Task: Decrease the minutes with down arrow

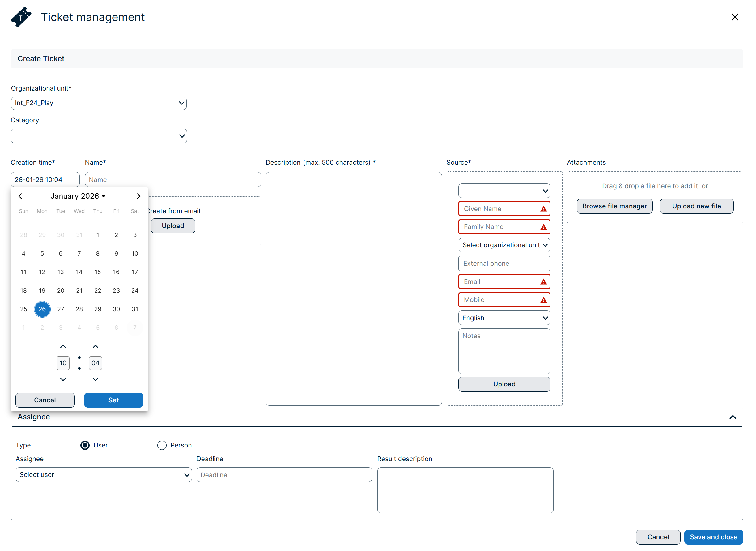Action: click(x=96, y=379)
